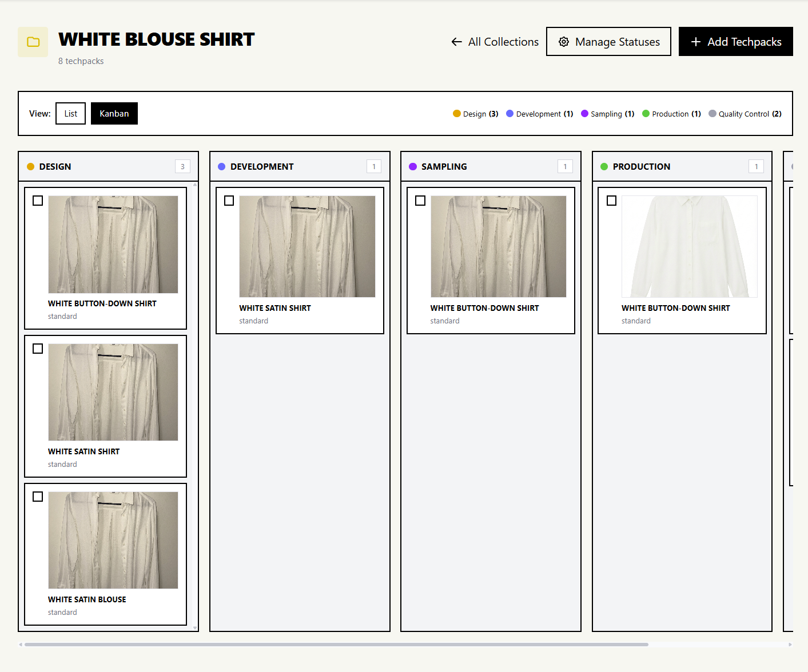Check the first Design card's checkbox

[38, 201]
